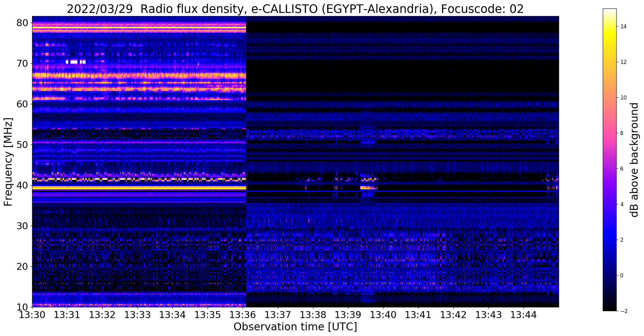
Task: Click the colorbar tick label 4
Action: (x=621, y=204)
